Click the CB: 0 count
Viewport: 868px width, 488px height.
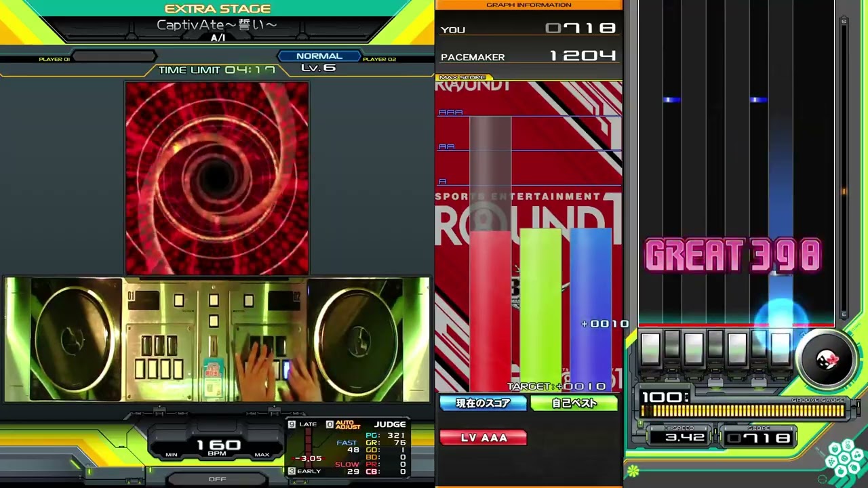point(386,472)
